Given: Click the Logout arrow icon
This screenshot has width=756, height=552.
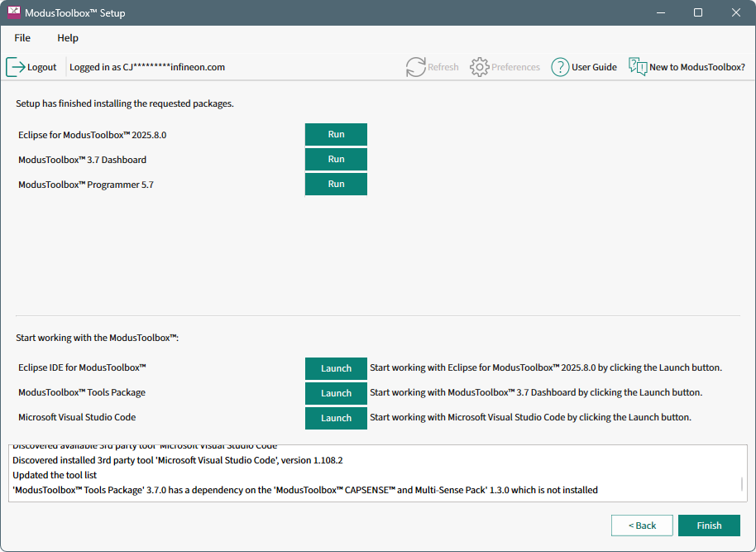Looking at the screenshot, I should pos(16,67).
